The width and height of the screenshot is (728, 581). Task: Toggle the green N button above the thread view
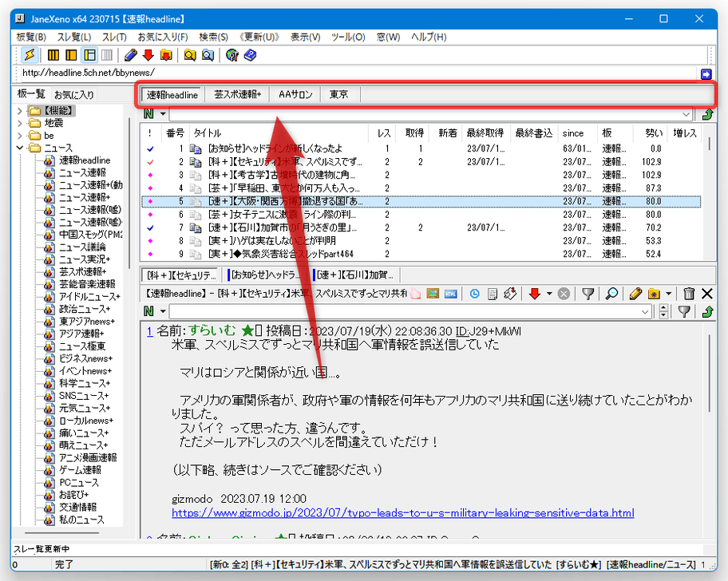[148, 311]
